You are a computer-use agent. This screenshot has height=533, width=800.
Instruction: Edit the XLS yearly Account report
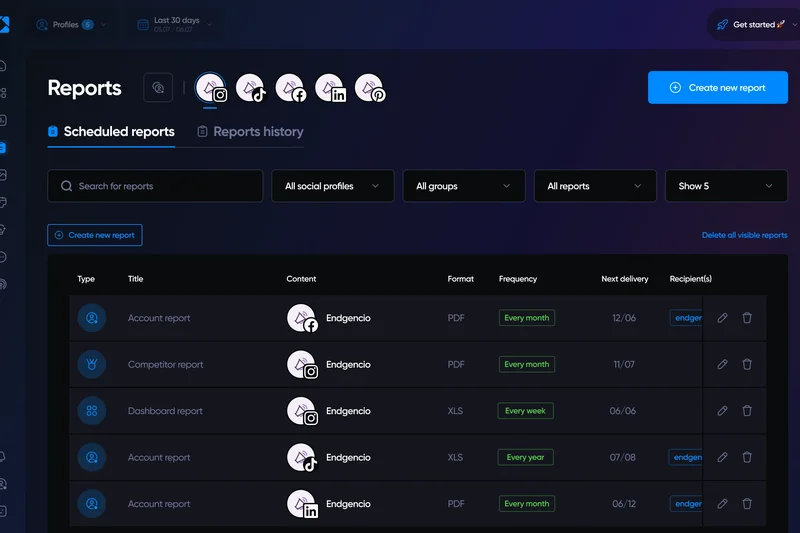tap(722, 458)
